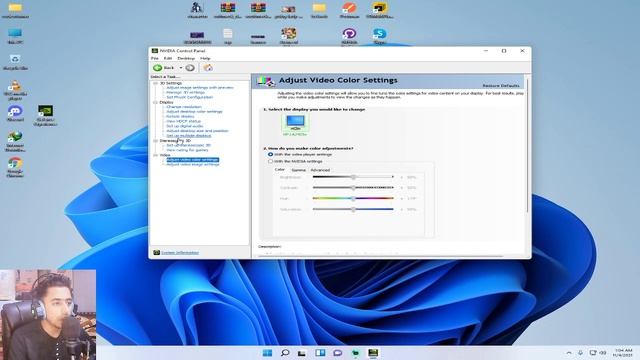Open 'View rating for games' task
The width and height of the screenshot is (640, 360).
[x=187, y=150]
